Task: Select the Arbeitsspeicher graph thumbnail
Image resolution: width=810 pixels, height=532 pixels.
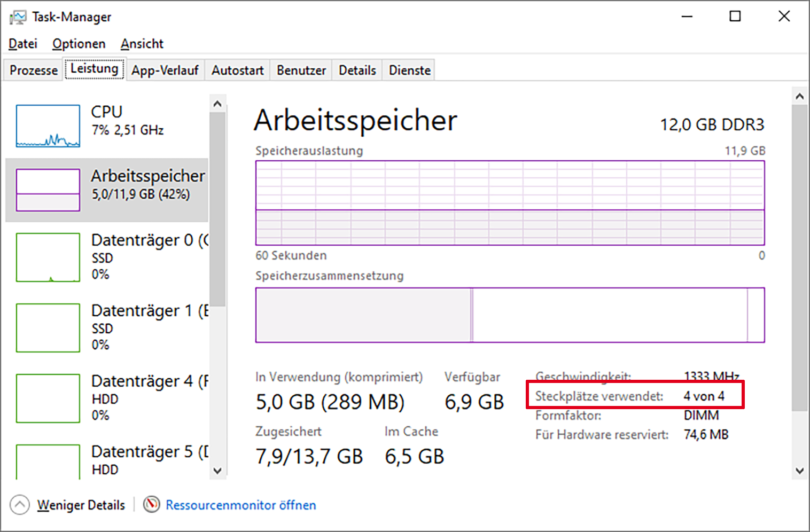Action: tap(48, 190)
